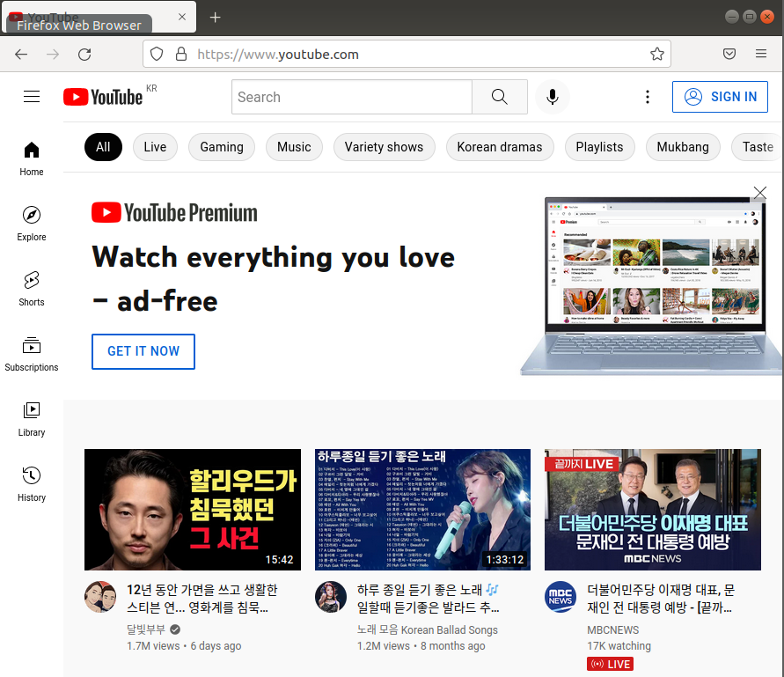
Task: Click 노래 모음 Korean Ballad Songs channel name
Action: click(x=428, y=630)
